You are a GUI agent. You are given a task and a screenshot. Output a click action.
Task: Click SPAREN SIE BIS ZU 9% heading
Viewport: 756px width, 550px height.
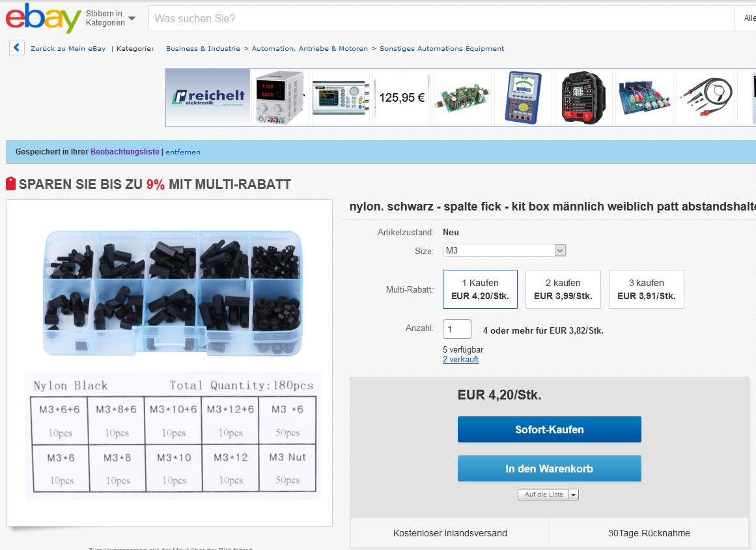[155, 184]
